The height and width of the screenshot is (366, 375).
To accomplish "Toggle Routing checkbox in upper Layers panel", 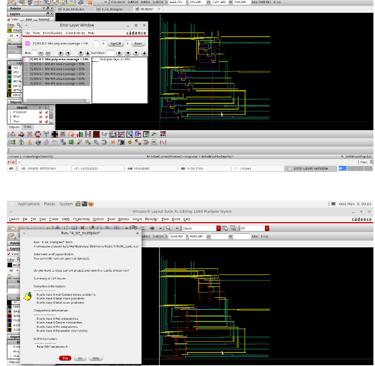I will click(36, 19).
